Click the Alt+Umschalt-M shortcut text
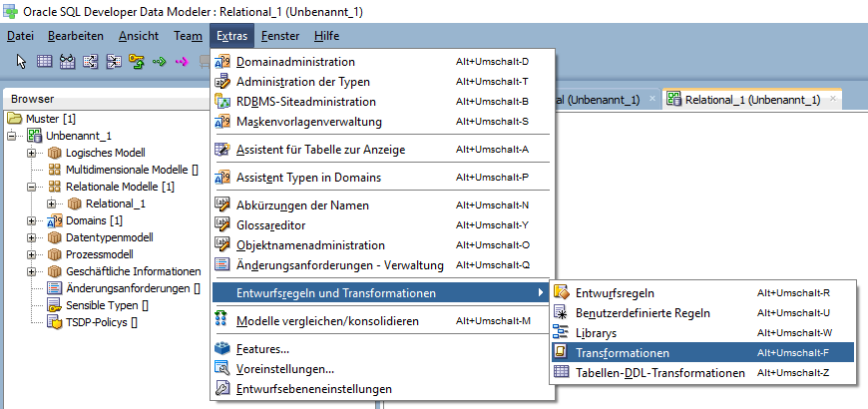The image size is (868, 409). (x=493, y=321)
